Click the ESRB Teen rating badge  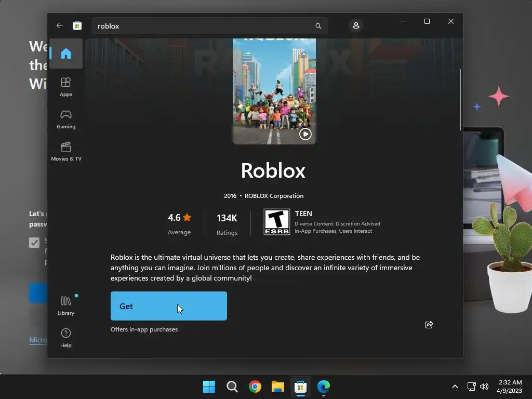point(277,222)
